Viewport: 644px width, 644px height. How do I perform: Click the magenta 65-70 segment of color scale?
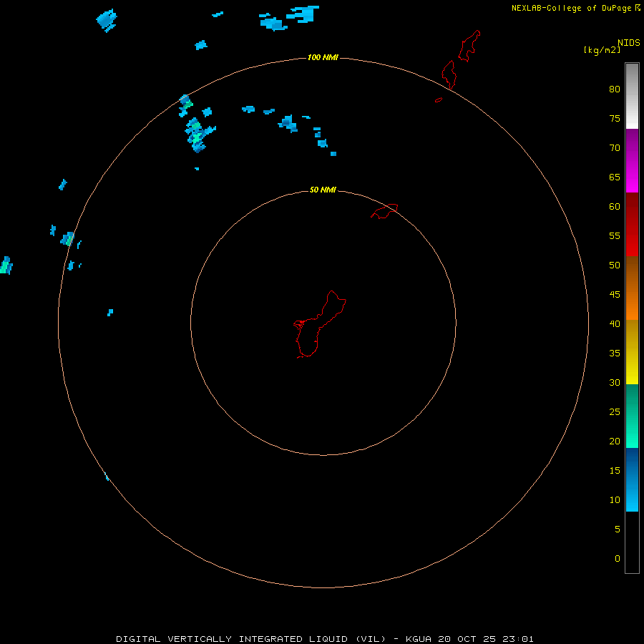pos(632,160)
